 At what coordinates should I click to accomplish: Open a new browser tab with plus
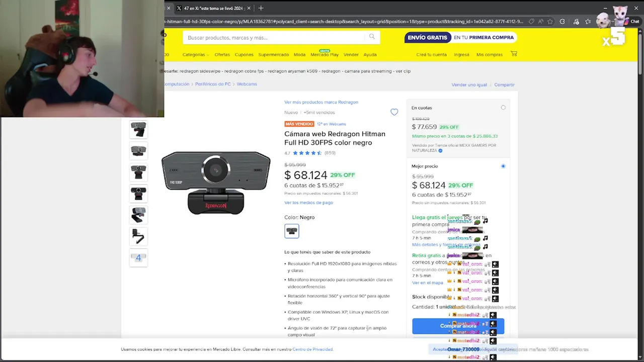(261, 8)
